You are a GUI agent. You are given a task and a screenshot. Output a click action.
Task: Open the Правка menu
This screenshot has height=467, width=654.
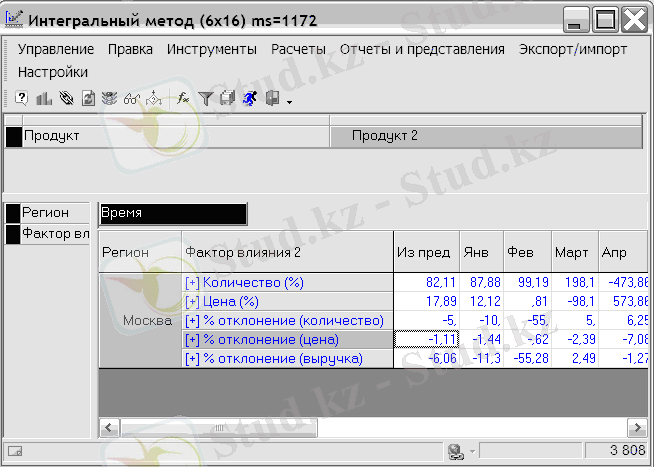130,49
